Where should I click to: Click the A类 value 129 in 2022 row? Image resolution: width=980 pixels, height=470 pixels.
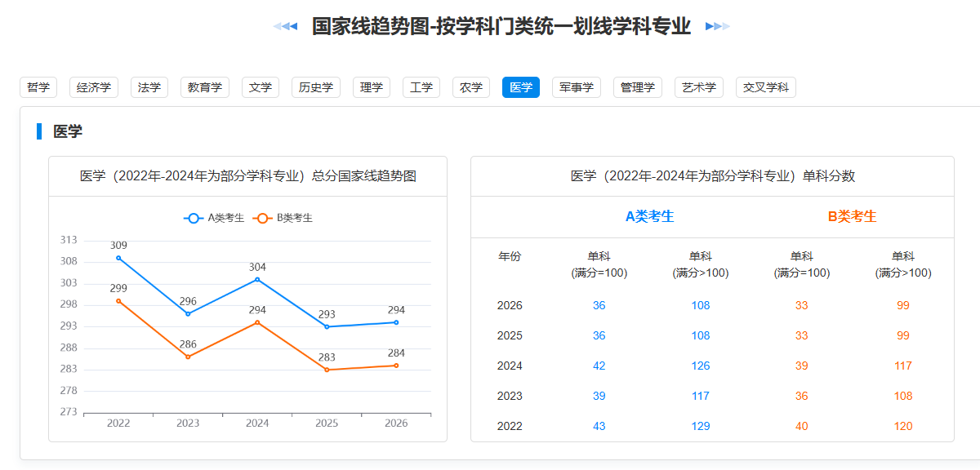(x=701, y=426)
